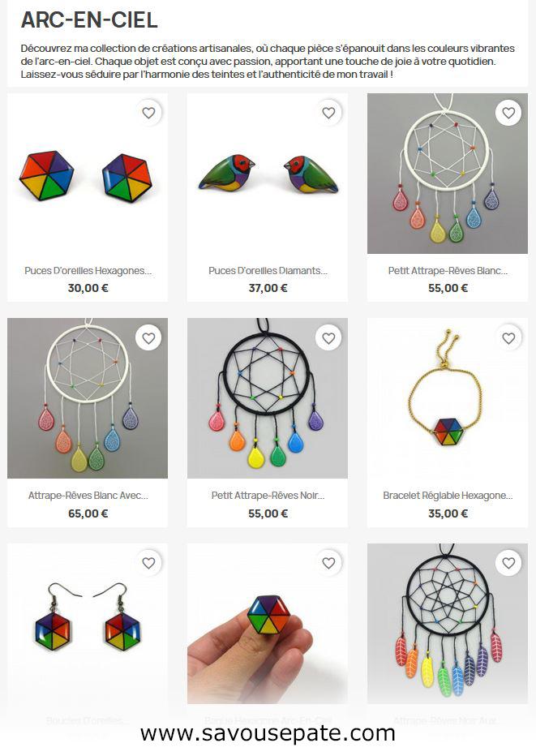Click heart on hexagon dangle earrings
The height and width of the screenshot is (756, 536).
click(148, 563)
